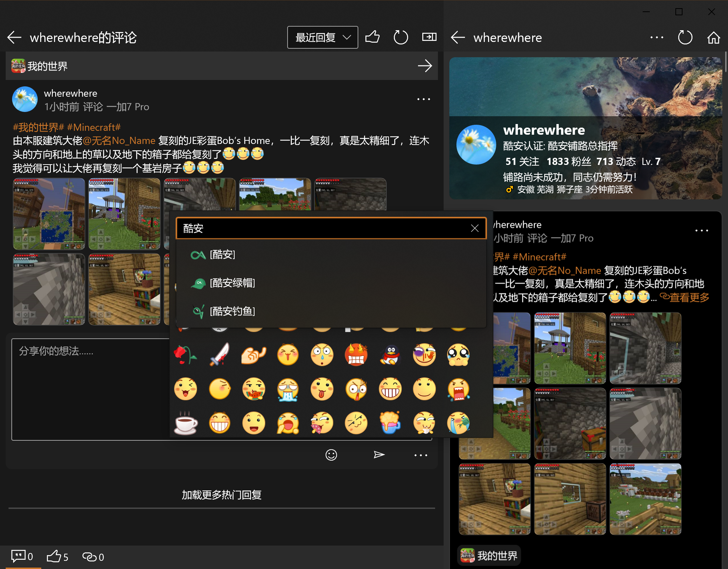The height and width of the screenshot is (569, 728).
Task: Click the thumbs-up icon in header
Action: (372, 37)
